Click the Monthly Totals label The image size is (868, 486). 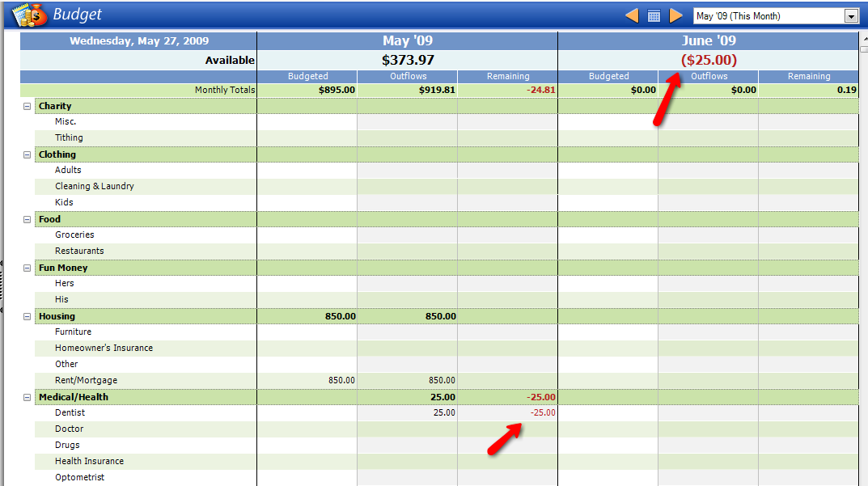pos(225,91)
